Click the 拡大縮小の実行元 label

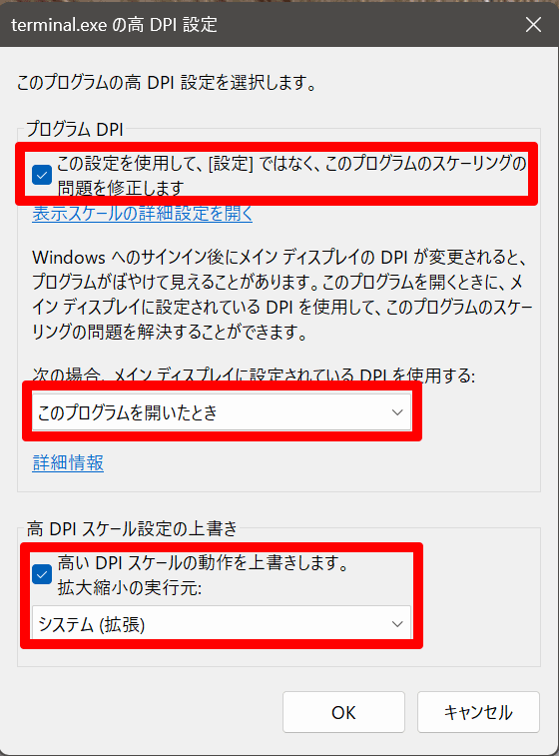pyautogui.click(x=129, y=588)
